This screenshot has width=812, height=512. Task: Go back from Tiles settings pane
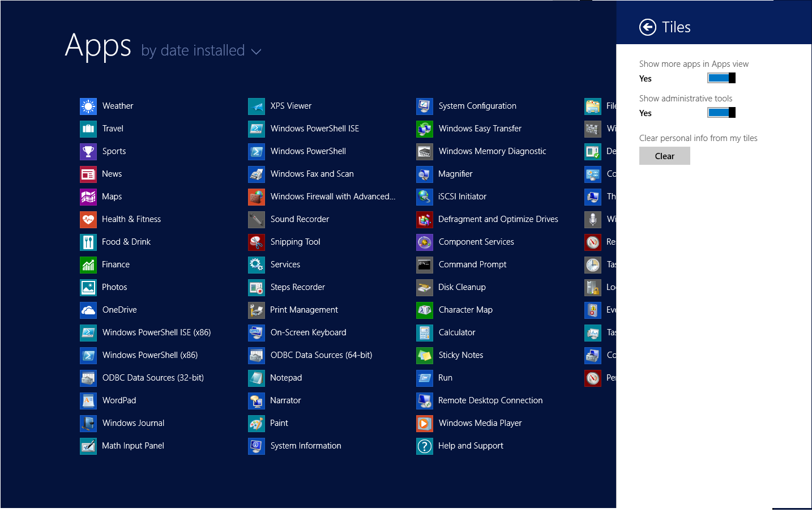click(x=648, y=27)
